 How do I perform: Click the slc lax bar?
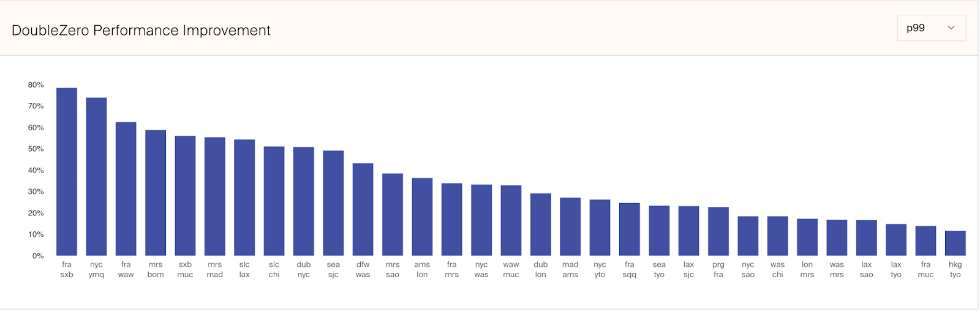coord(244,198)
